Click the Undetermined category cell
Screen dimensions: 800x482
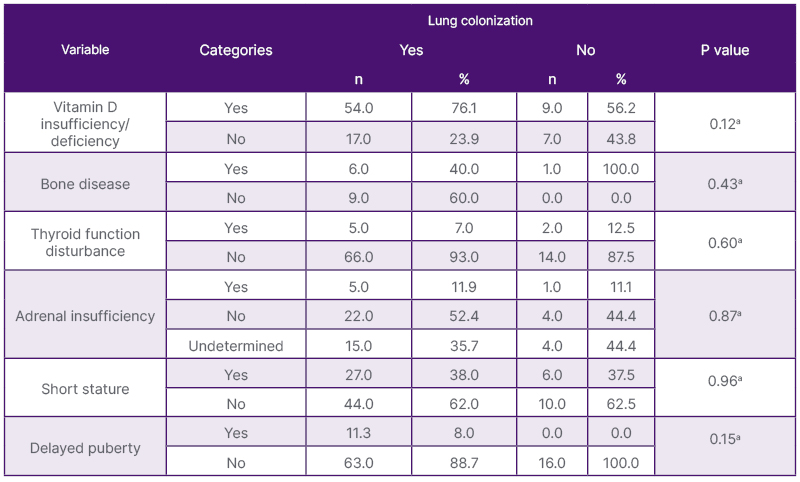point(235,346)
